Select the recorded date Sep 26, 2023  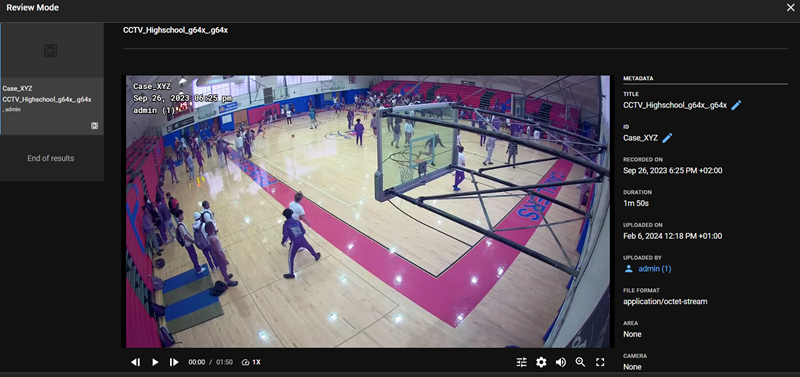(x=672, y=170)
